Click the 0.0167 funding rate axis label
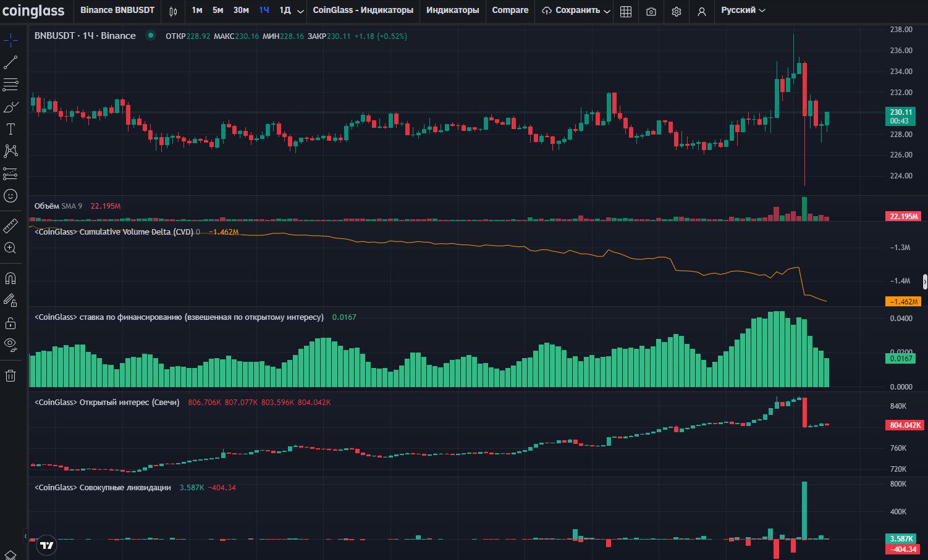 (x=901, y=359)
